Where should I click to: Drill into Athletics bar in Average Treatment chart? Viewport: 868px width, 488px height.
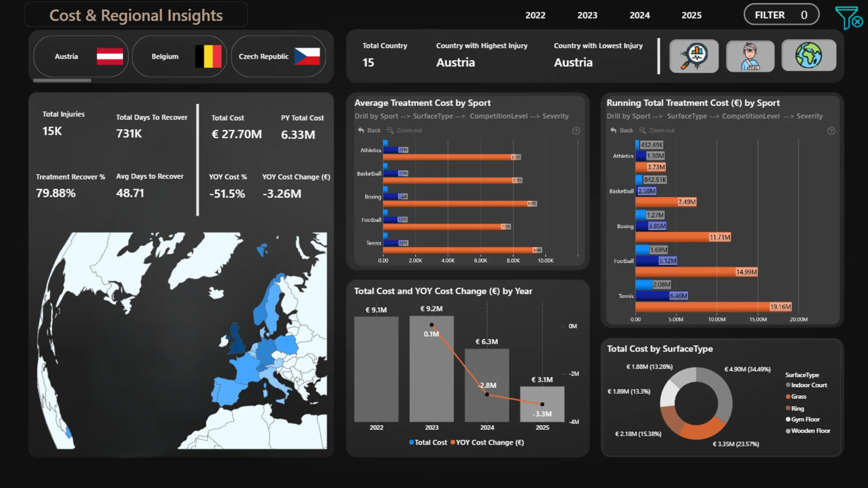pos(451,157)
